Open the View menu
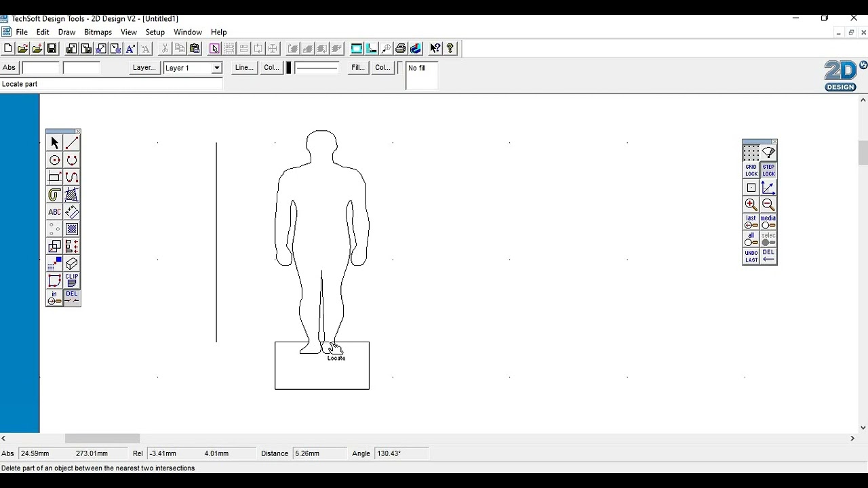This screenshot has width=868, height=488. [128, 32]
